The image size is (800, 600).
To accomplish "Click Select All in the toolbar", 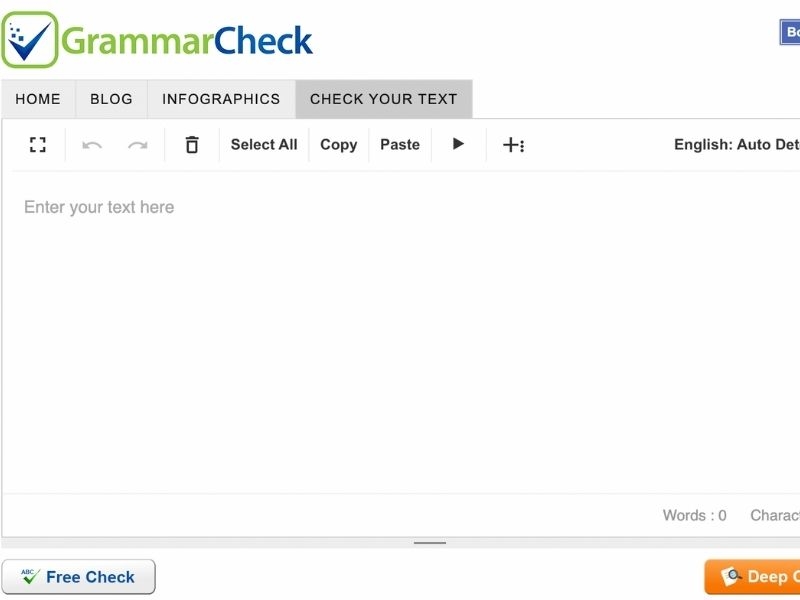I will [x=264, y=144].
